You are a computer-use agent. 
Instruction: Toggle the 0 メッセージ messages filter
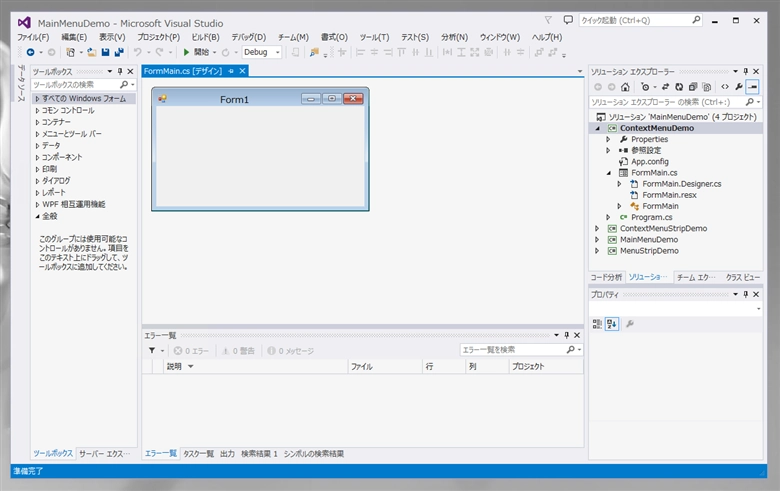pyautogui.click(x=291, y=351)
